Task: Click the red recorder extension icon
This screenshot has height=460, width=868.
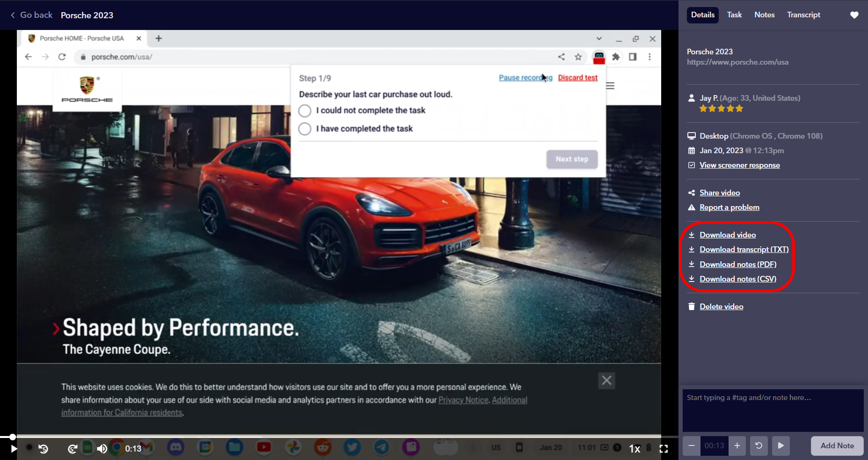Action: [x=599, y=58]
